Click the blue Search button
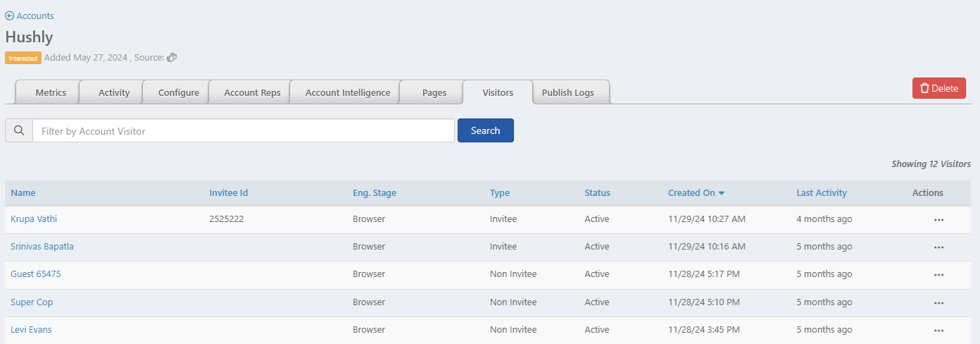This screenshot has height=344, width=980. 485,130
